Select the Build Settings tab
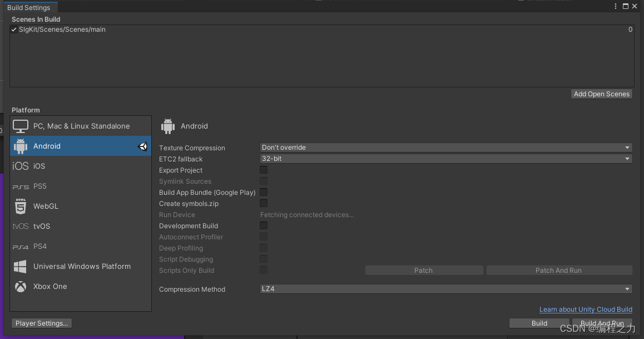Viewport: 644px width, 339px height. point(31,7)
